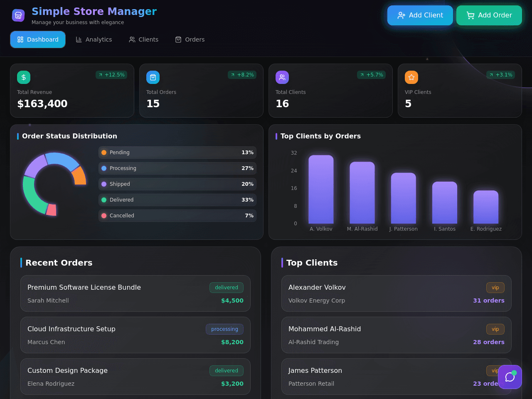Open James Patterson client card

coord(397,377)
